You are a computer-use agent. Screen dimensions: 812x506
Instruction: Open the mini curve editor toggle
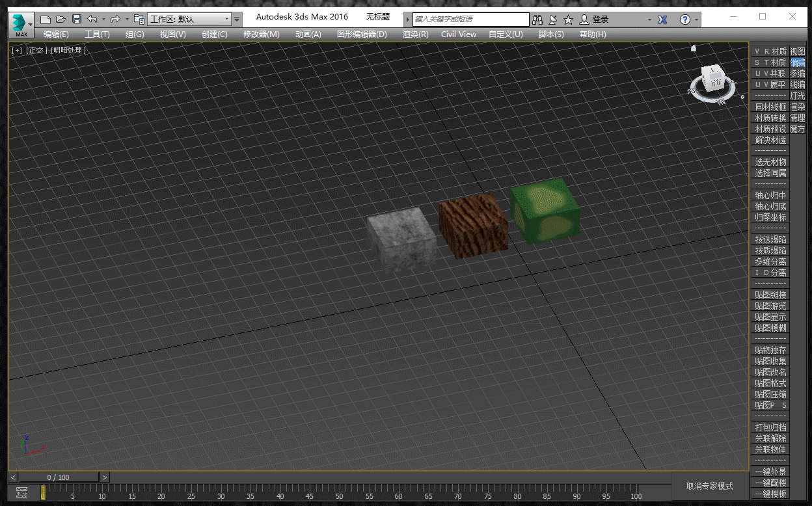click(x=22, y=492)
